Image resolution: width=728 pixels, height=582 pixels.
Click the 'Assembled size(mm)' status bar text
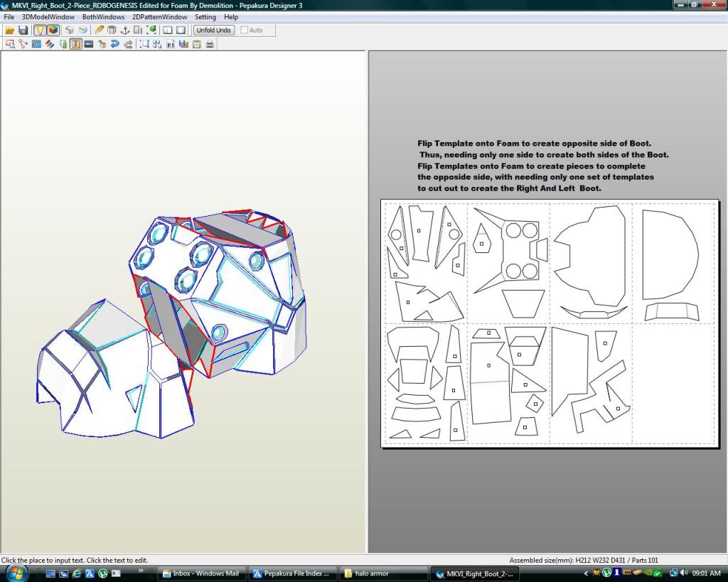pos(584,560)
